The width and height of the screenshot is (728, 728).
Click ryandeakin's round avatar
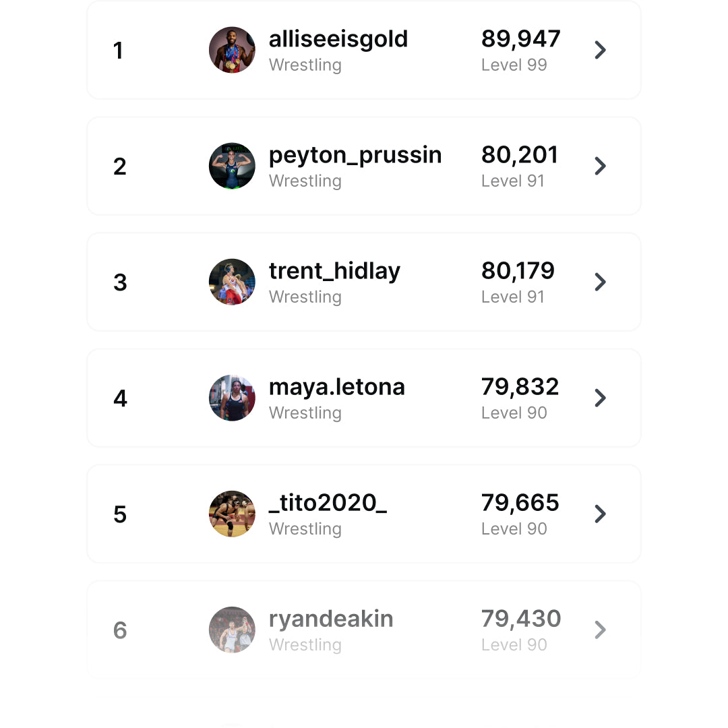(232, 630)
